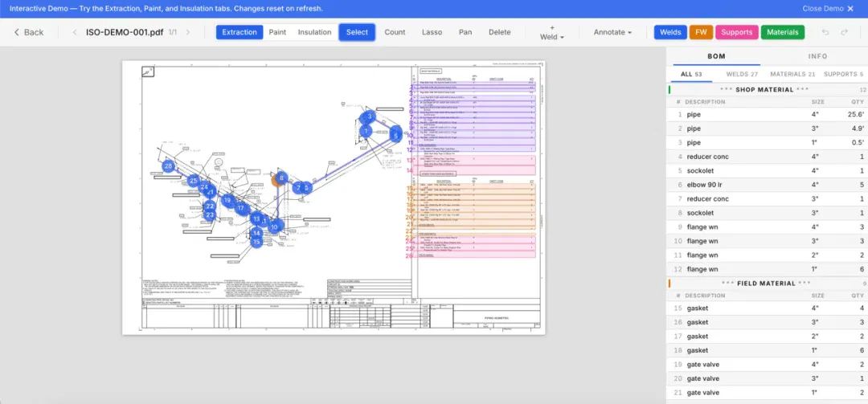
Task: Click weld marker 28 on drawing
Action: 168,166
